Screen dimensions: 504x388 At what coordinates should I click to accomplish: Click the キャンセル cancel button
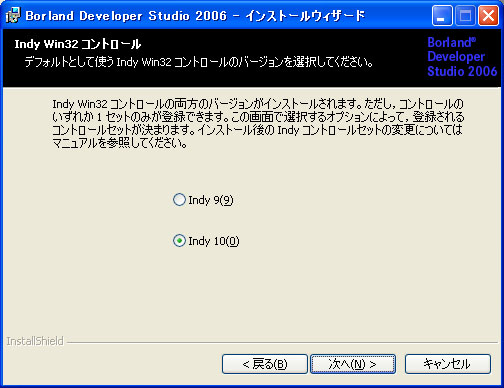448,364
